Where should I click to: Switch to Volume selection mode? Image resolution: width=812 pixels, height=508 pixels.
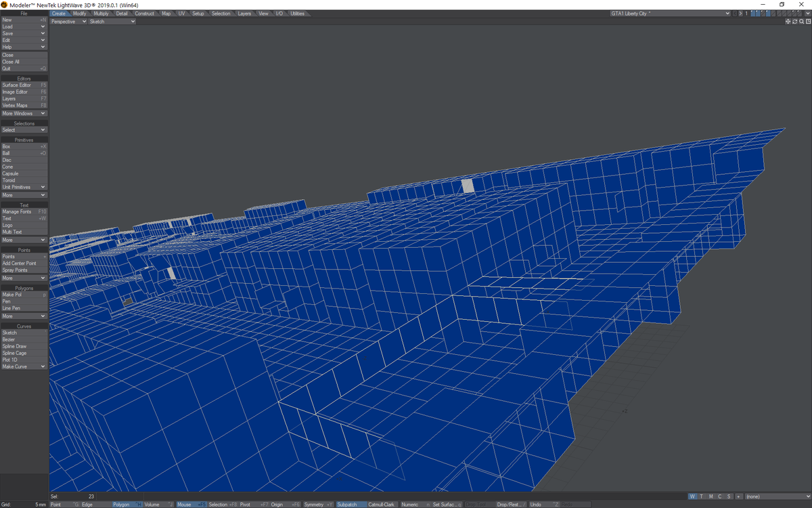click(x=159, y=505)
